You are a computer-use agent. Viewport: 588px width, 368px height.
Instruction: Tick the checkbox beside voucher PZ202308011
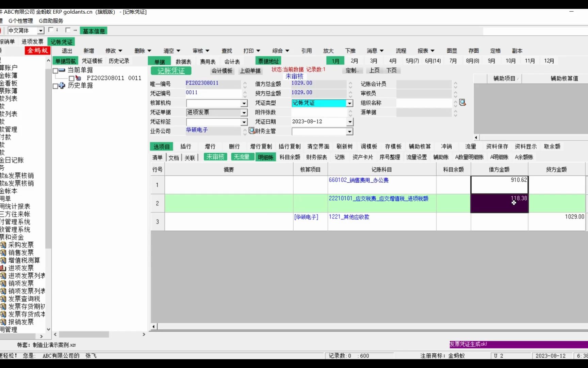click(x=71, y=78)
